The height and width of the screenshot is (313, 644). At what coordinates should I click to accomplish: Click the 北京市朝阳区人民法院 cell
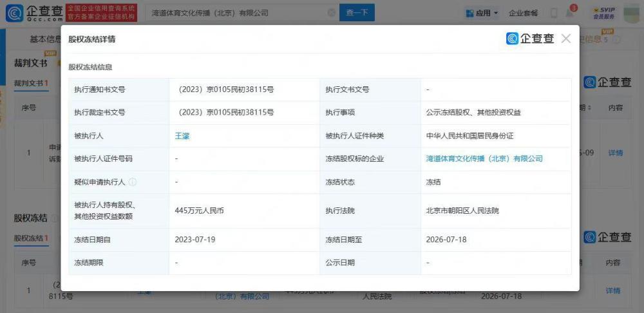pos(462,211)
